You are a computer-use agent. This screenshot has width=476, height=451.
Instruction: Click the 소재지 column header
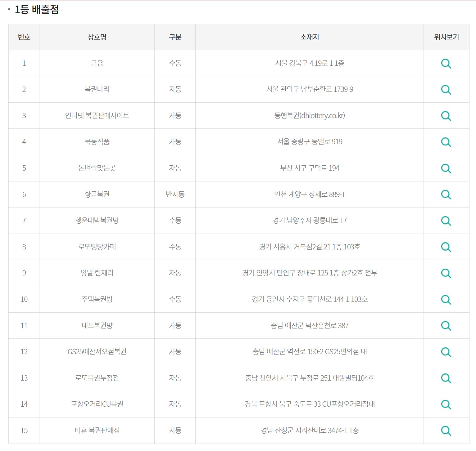tap(309, 37)
